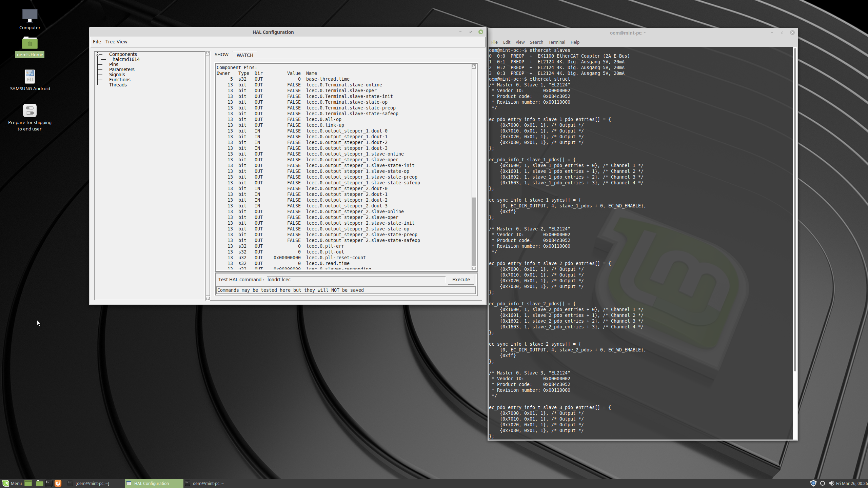Close the HAL Configuration window
Screen dimensions: 868x488
[x=480, y=32]
